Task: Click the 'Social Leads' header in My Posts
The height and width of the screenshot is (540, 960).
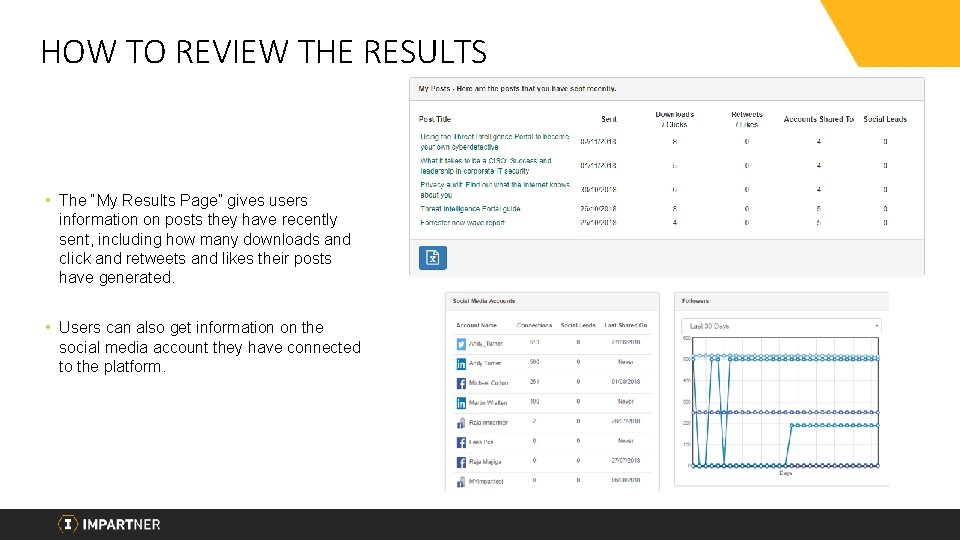Action: click(x=885, y=119)
